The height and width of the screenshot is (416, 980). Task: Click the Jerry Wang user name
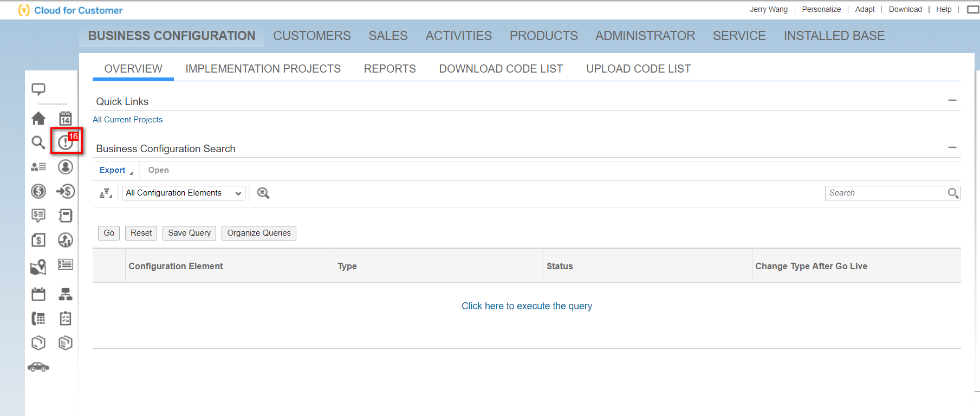tap(769, 9)
